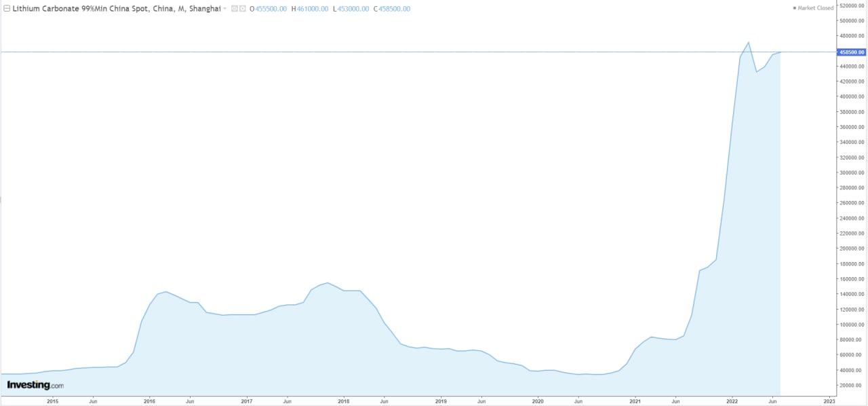Click the 520000.00 price axis label
This screenshot has width=868, height=406.
[x=852, y=5]
